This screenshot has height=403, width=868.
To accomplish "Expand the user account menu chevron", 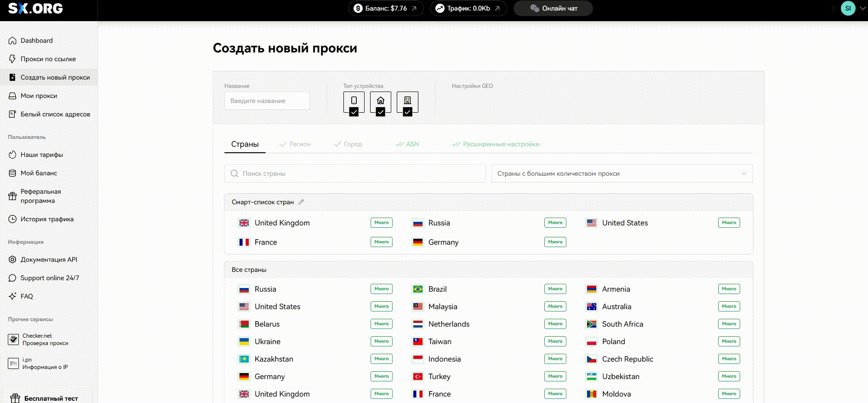I will click(x=862, y=8).
